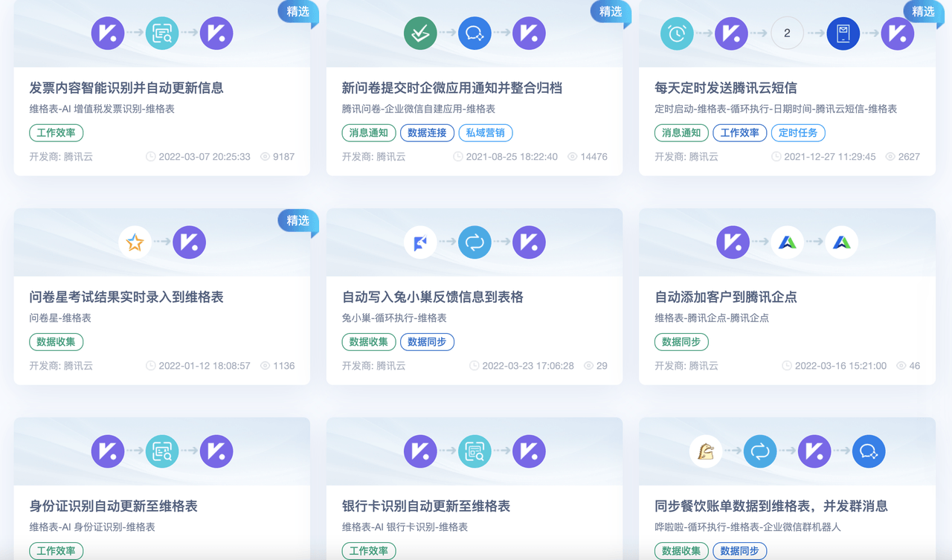Click the view count eye icon beside 29
This screenshot has height=560, width=952.
pos(589,366)
